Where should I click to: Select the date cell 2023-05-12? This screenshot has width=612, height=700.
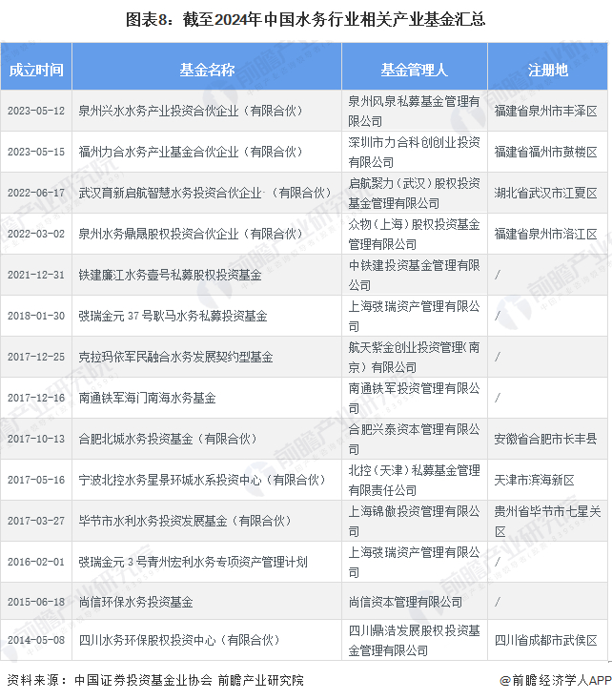tap(36, 111)
